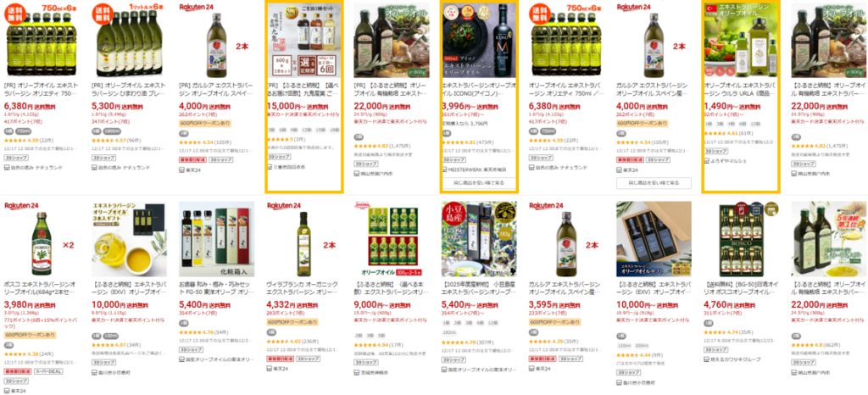Open the 小豆島産 olive oil product image
Image resolution: width=868 pixels, height=395 pixels.
479,239
